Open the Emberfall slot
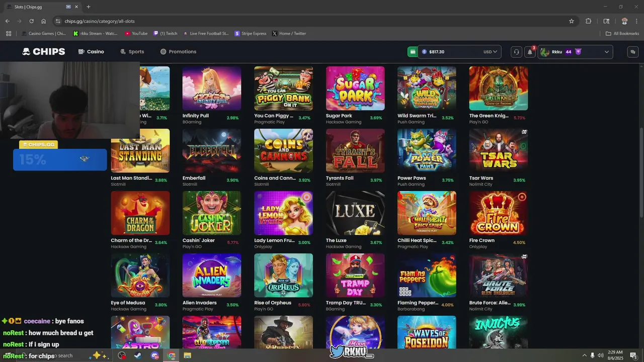Viewport: 644px width, 362px height. [x=212, y=151]
